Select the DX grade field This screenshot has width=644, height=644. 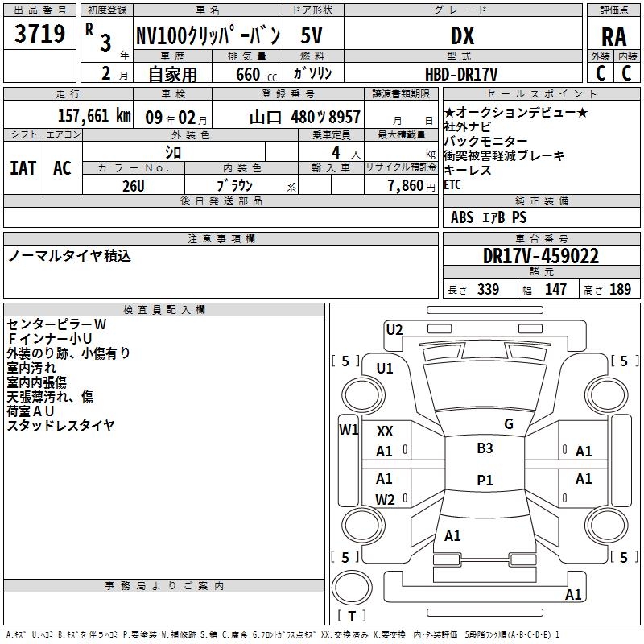coord(462,36)
